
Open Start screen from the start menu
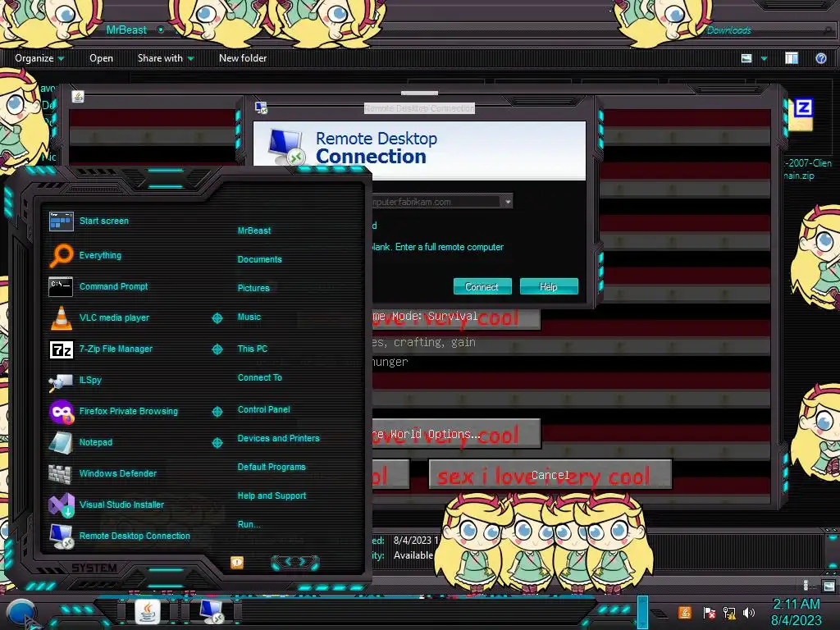(x=89, y=221)
